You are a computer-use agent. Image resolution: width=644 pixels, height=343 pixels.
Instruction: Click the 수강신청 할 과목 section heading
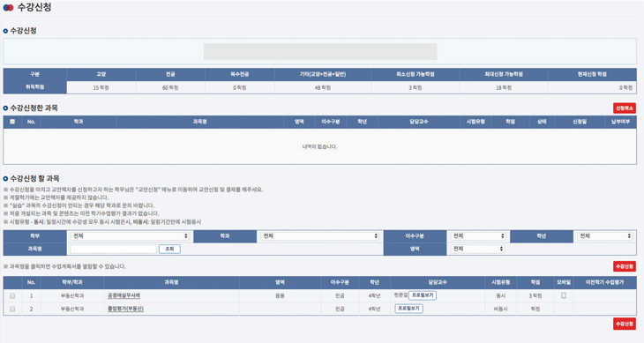click(x=34, y=178)
